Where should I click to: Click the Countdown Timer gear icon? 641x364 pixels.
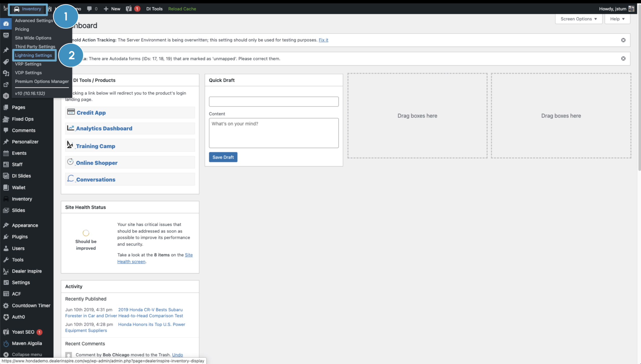(x=6, y=305)
